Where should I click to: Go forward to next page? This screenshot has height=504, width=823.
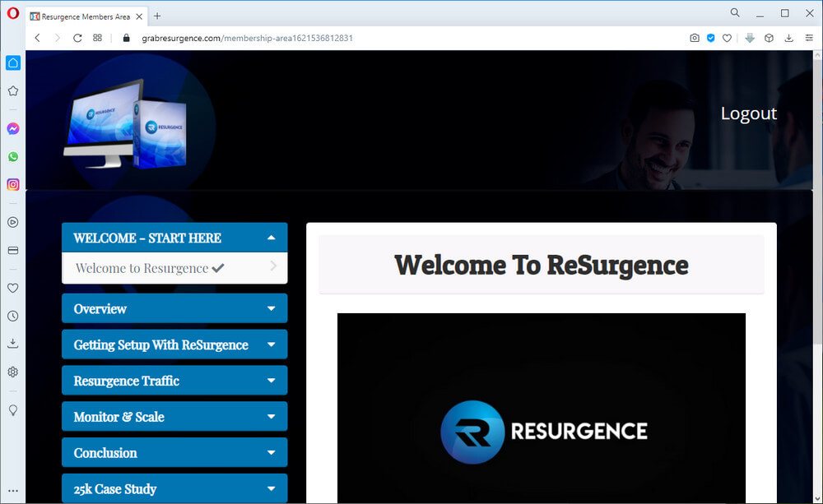(58, 38)
